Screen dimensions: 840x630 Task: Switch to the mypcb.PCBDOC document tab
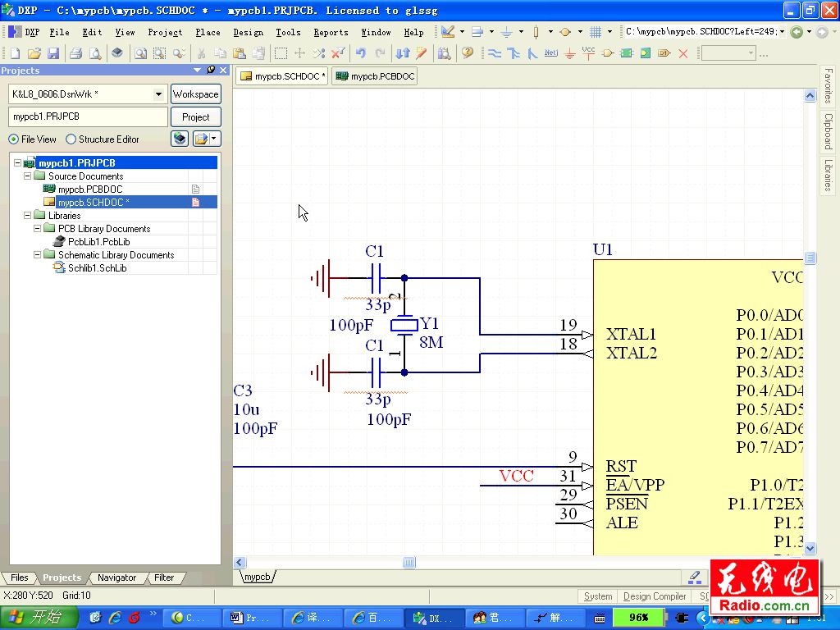(x=375, y=76)
